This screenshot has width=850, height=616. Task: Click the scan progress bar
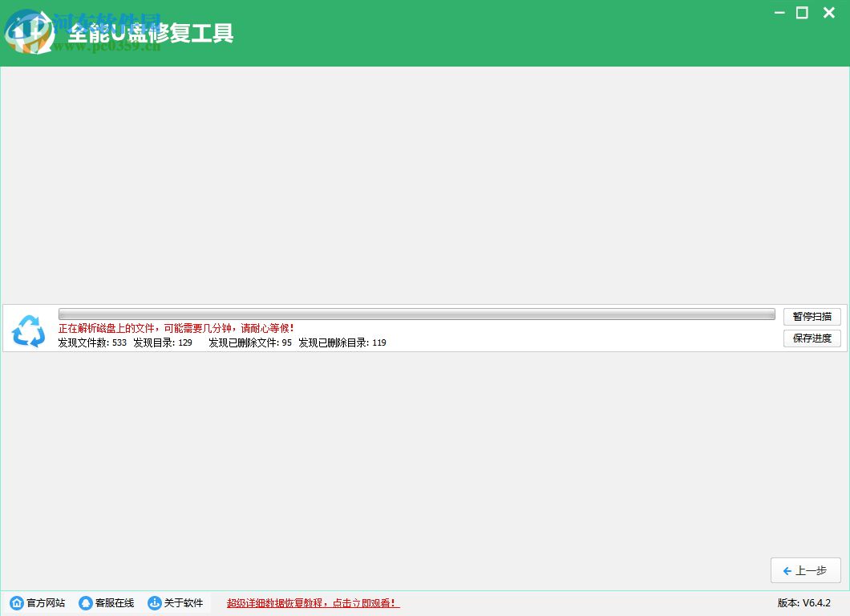coord(417,312)
